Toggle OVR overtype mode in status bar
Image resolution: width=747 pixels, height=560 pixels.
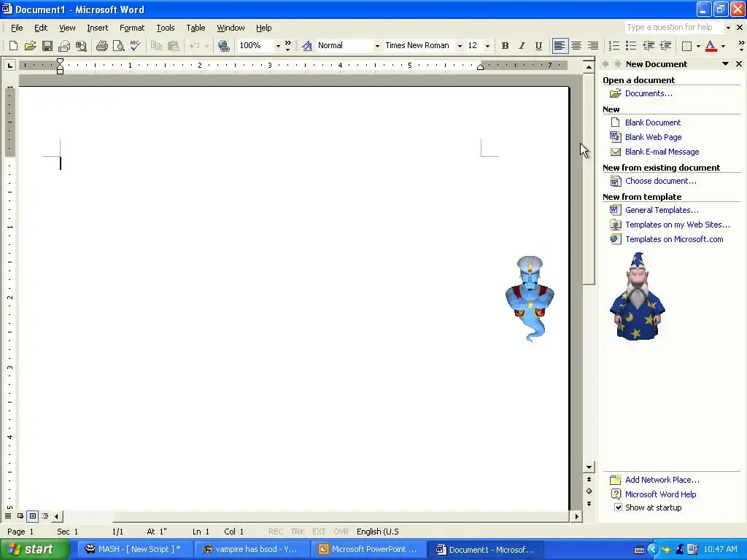coord(341,532)
